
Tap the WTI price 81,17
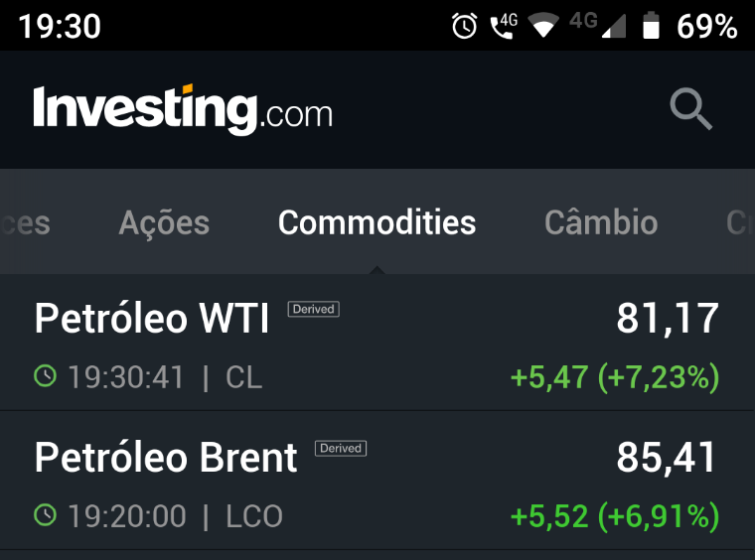pos(668,319)
